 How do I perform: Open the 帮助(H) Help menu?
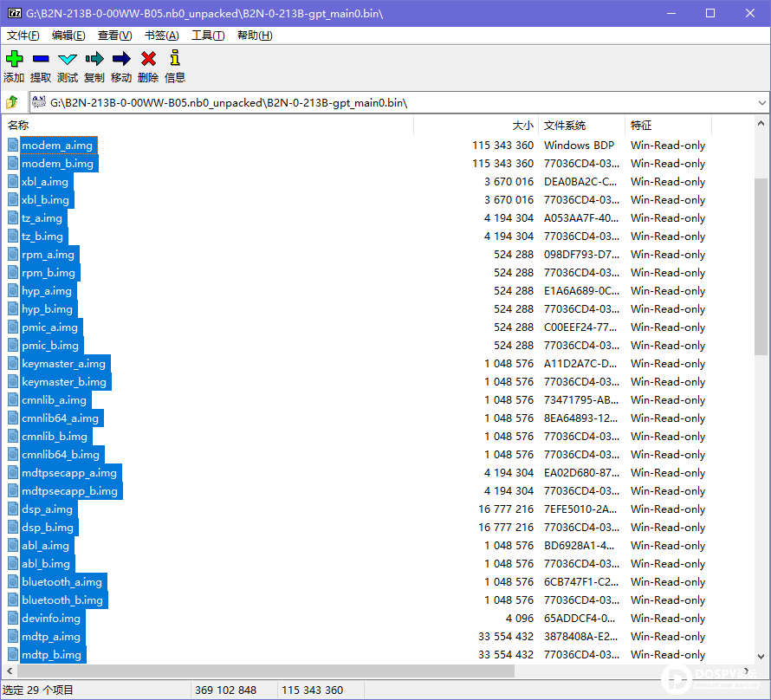coord(255,36)
